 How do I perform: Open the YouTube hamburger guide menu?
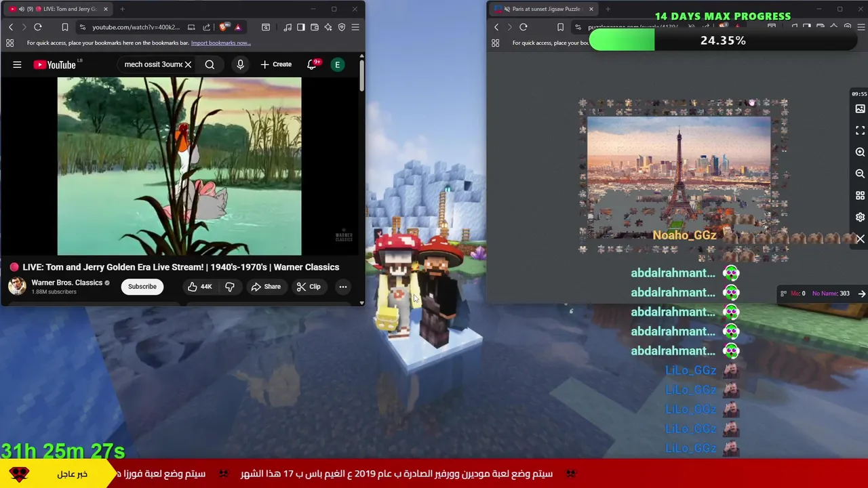coord(17,64)
